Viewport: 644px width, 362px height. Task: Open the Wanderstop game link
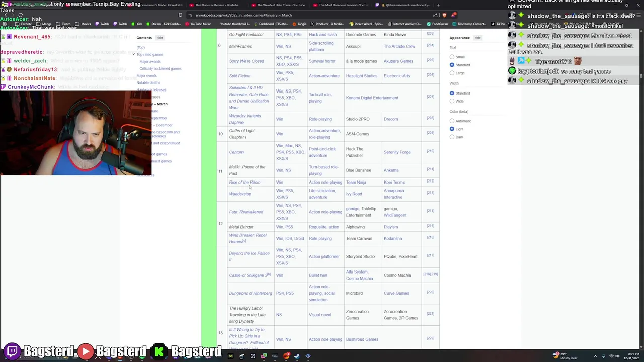tap(240, 194)
